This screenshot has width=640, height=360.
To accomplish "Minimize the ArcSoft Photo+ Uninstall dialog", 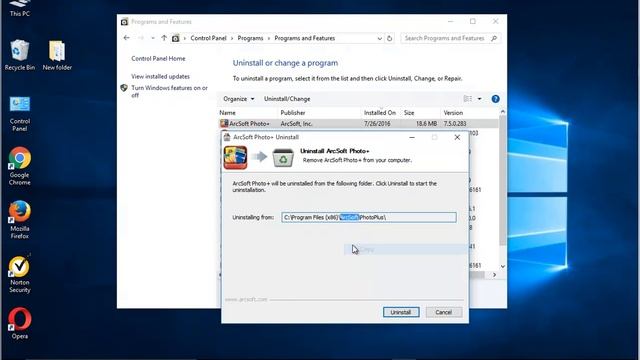I will point(412,138).
